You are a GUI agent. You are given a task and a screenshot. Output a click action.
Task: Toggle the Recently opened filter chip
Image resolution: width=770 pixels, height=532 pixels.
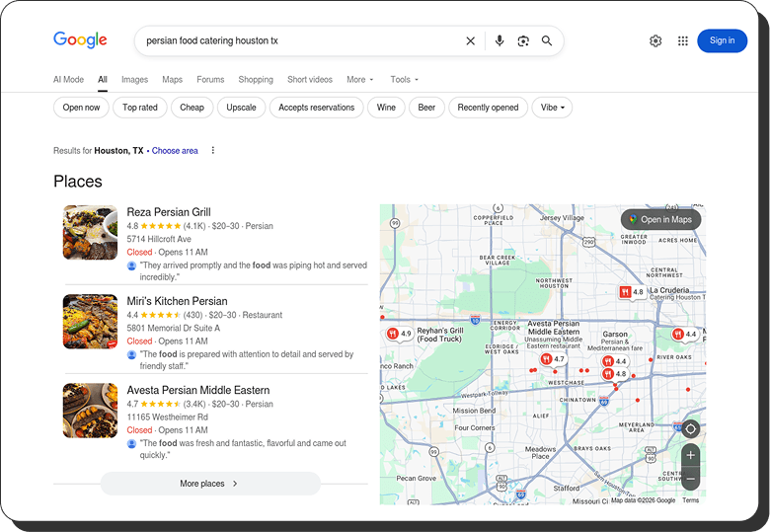(488, 108)
